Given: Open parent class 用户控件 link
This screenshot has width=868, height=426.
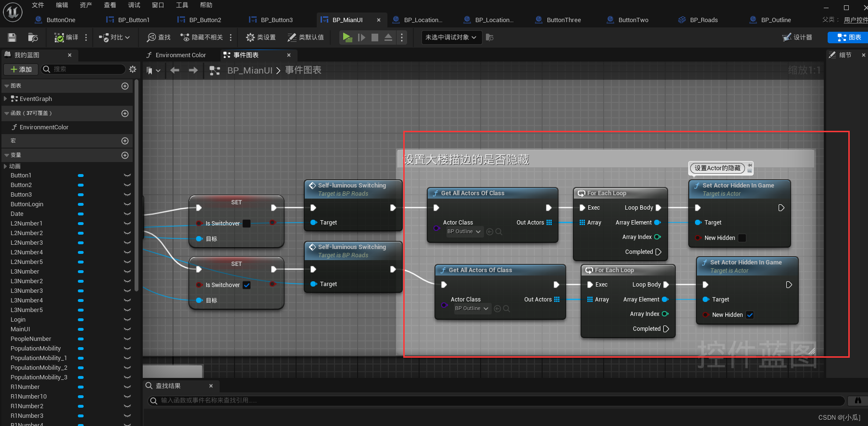Looking at the screenshot, I should click(856, 20).
